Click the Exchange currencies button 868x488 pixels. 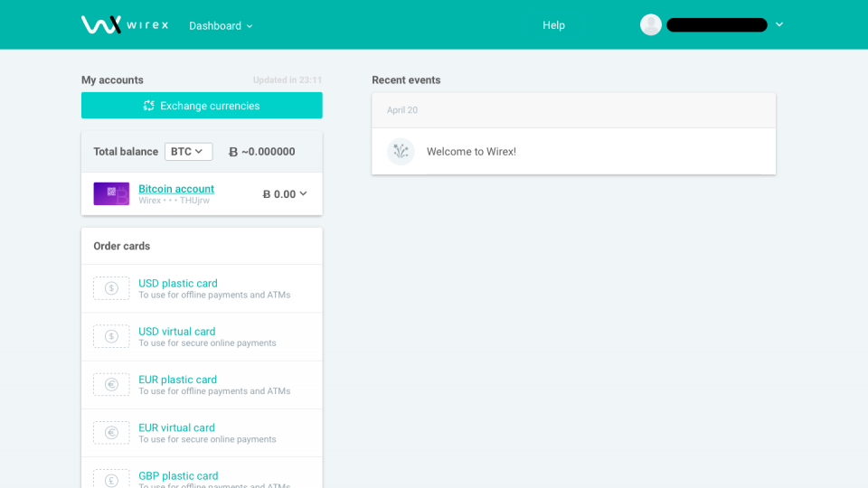pos(202,105)
